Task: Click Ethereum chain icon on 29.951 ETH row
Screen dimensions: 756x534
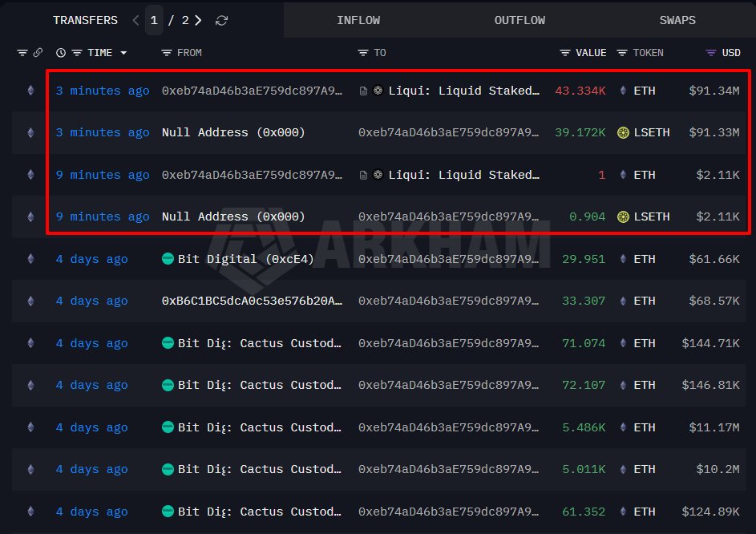Action: pos(30,258)
